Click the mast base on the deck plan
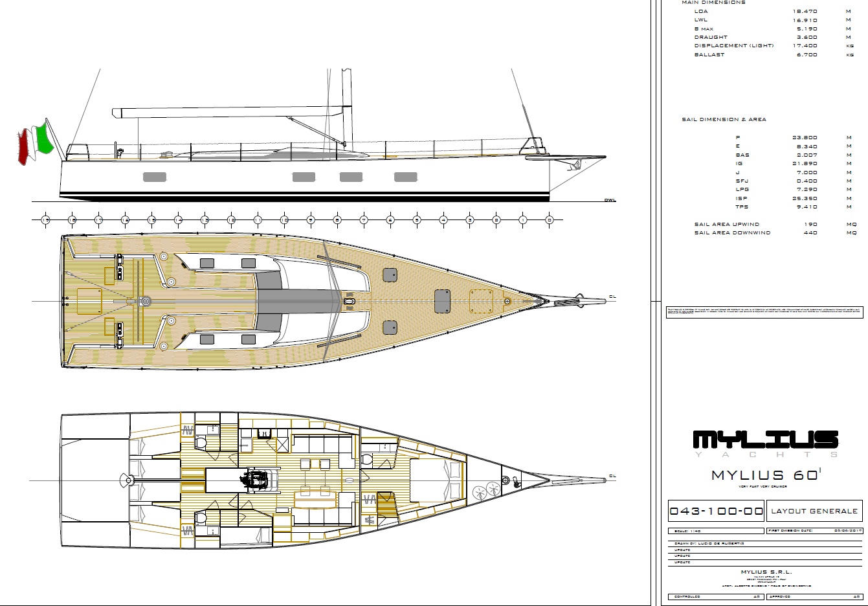Viewport: 868px width, 606px height. [x=350, y=301]
